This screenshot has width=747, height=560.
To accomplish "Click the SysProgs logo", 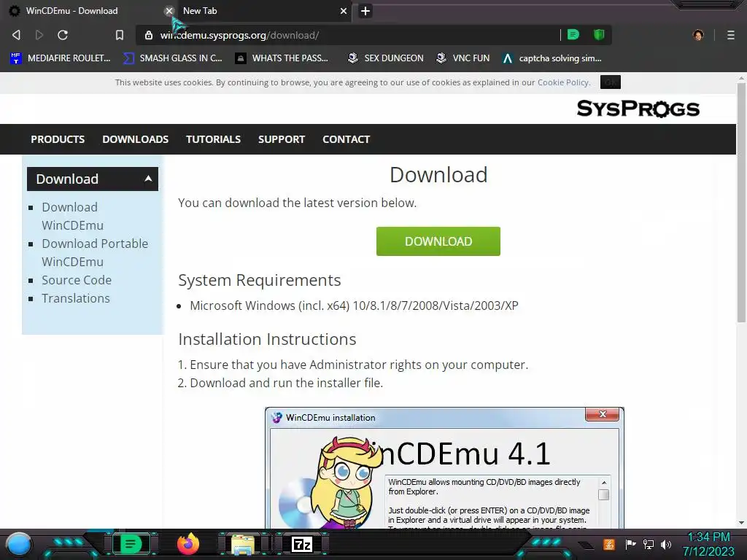I will pos(638,109).
